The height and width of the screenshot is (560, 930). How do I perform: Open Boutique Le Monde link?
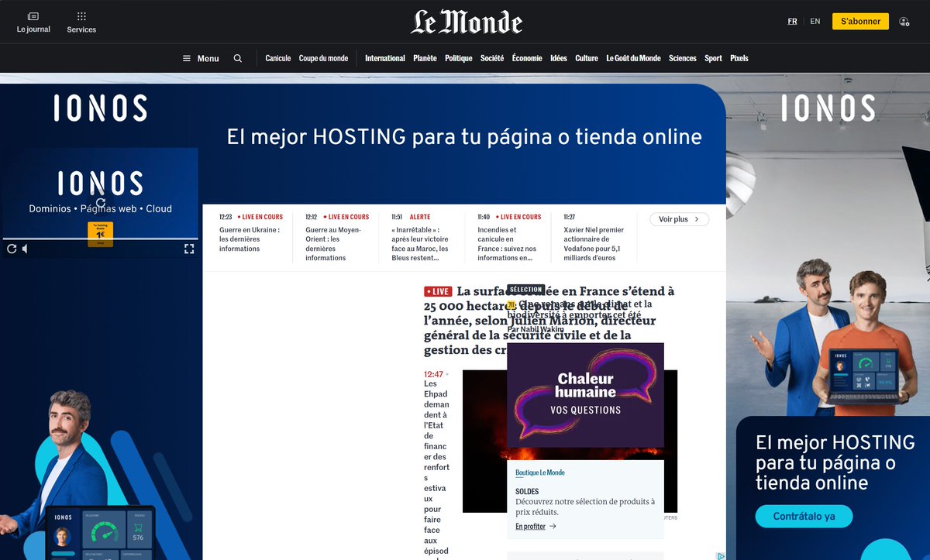(540, 472)
